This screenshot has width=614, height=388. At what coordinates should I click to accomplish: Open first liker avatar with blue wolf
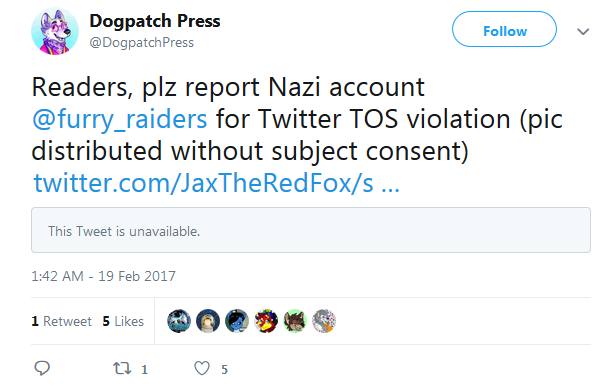click(x=179, y=321)
